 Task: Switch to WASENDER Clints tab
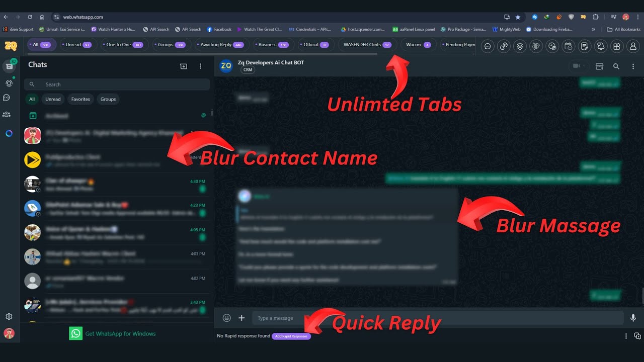coord(367,45)
